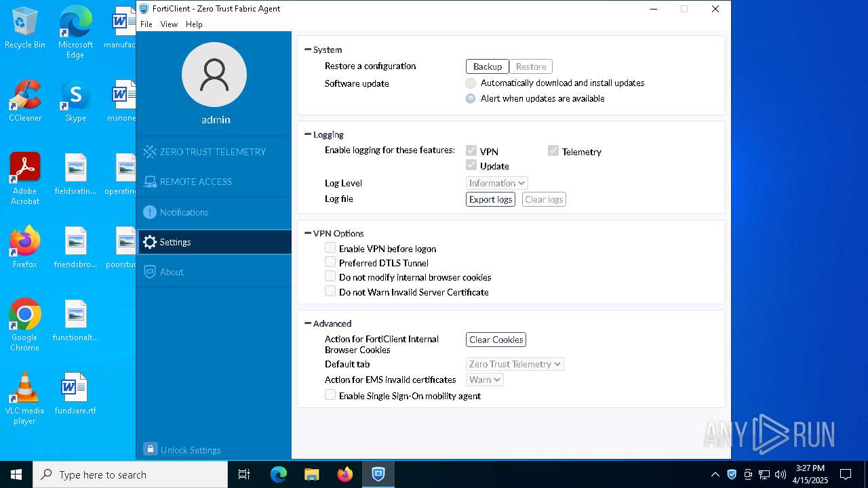Check Do not Warn Invalid Server Certificate
The height and width of the screenshot is (488, 868).
[330, 291]
